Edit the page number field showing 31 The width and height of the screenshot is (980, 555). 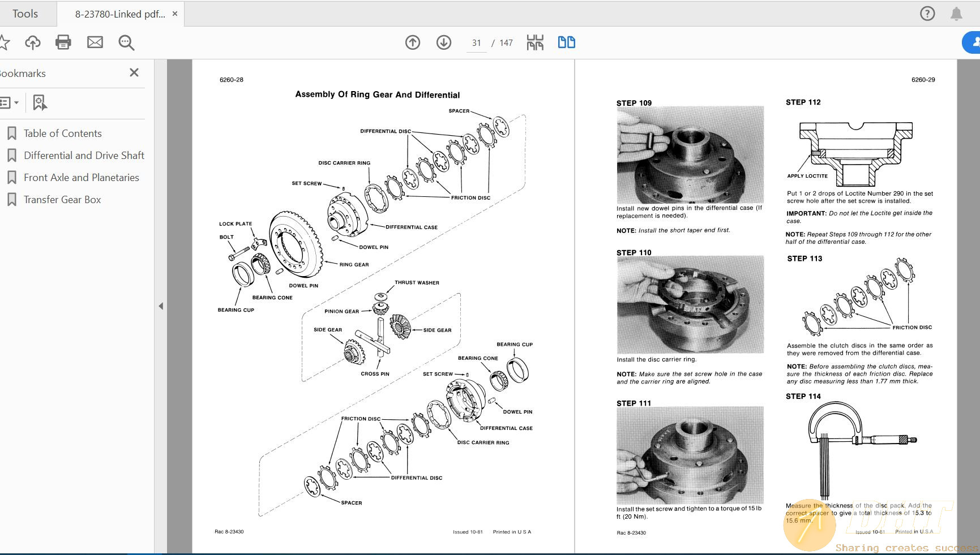476,42
